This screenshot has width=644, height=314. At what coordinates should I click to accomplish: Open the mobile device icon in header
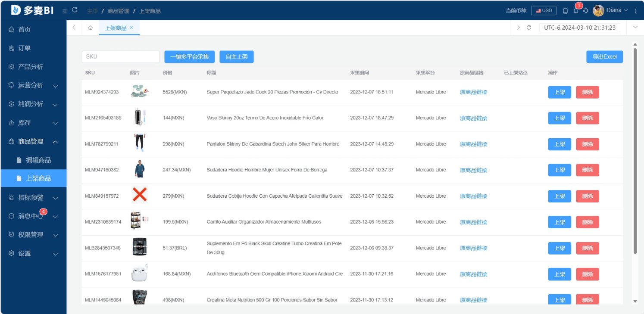[565, 11]
